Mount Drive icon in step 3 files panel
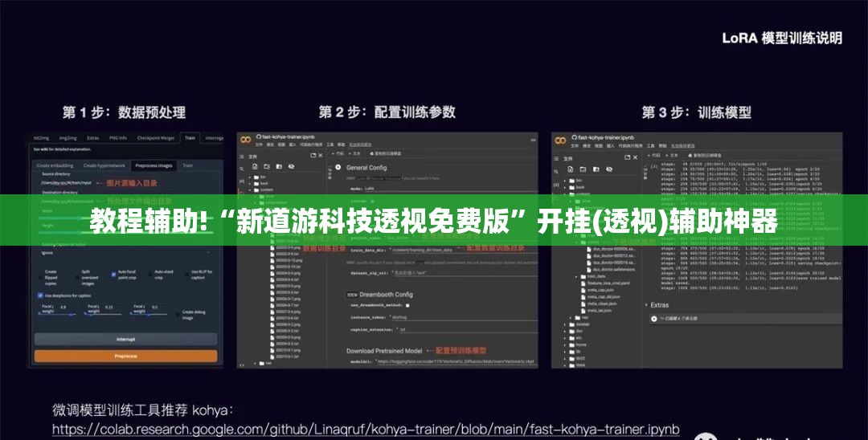Viewport: 868px width, 440px height. [596, 169]
